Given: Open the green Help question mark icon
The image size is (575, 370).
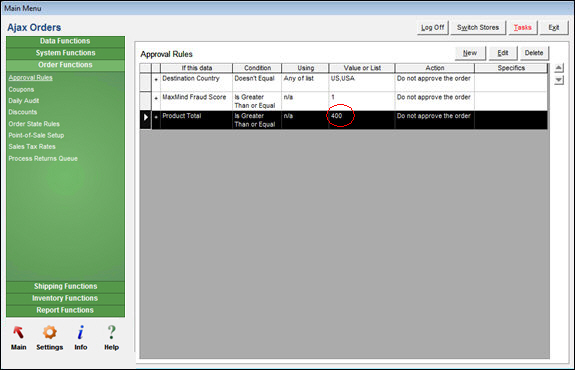Looking at the screenshot, I should pyautogui.click(x=111, y=332).
